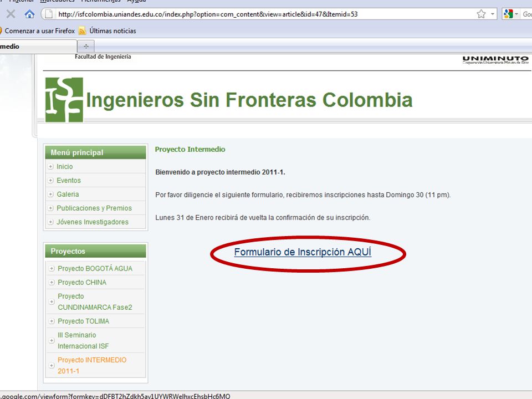Click arrow bullet beside Proyecto CUNDINAMARCA
The image size is (532, 399).
[52, 301]
